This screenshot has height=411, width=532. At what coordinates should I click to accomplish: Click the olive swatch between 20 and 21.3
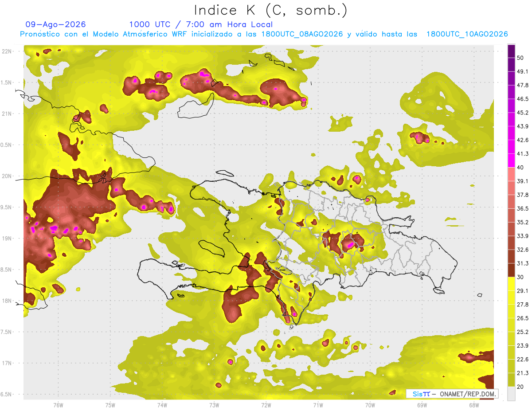tap(511, 380)
